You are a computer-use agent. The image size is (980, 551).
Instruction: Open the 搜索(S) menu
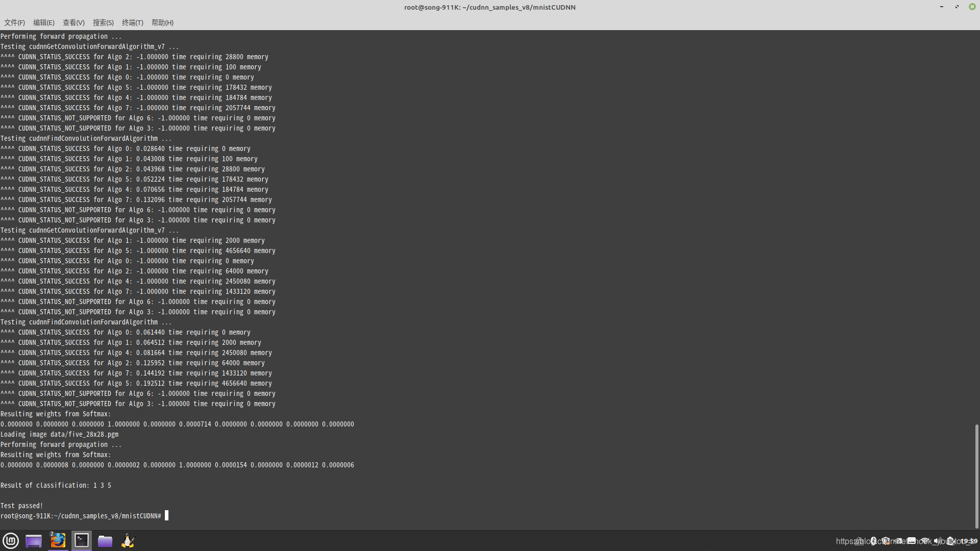tap(103, 22)
